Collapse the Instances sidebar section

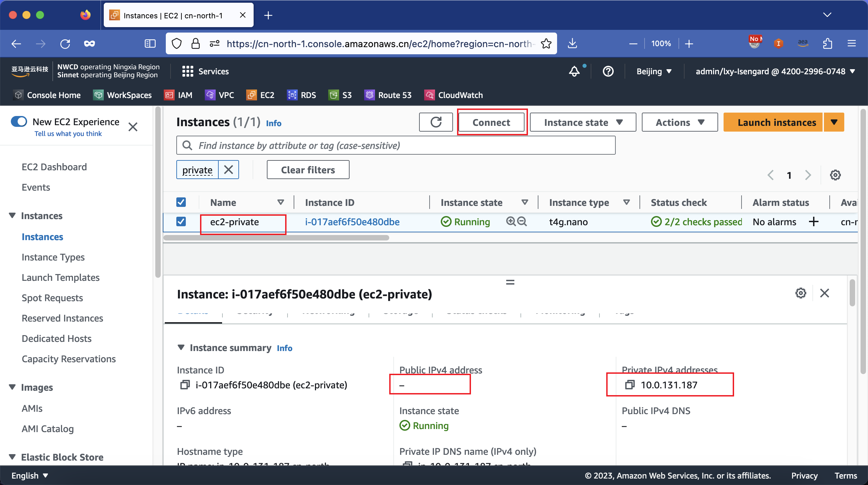click(x=12, y=216)
